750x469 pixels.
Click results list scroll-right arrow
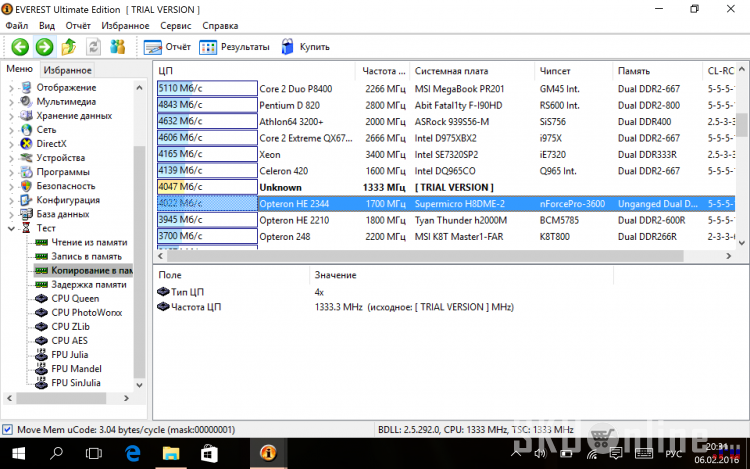[x=728, y=256]
